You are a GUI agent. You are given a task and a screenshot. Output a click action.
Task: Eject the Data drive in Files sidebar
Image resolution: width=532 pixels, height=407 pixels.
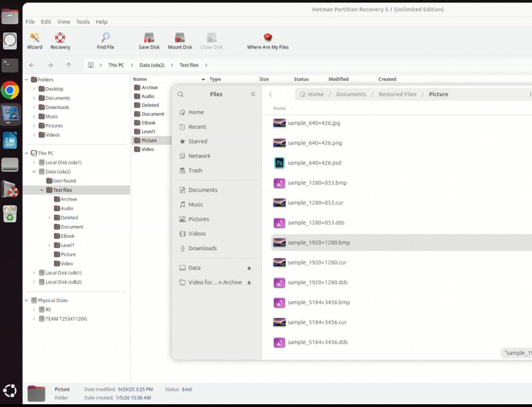[249, 268]
